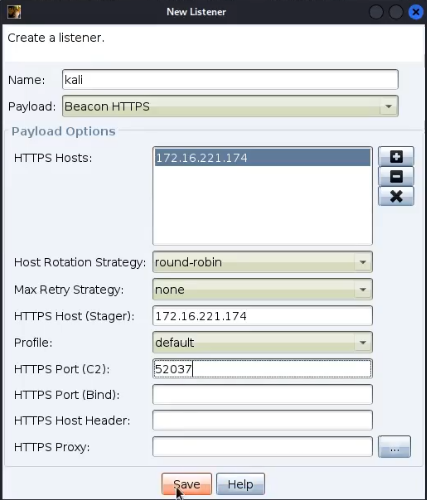Open the Profile dropdown set to default
Screen dimensions: 427x500
pos(262,342)
